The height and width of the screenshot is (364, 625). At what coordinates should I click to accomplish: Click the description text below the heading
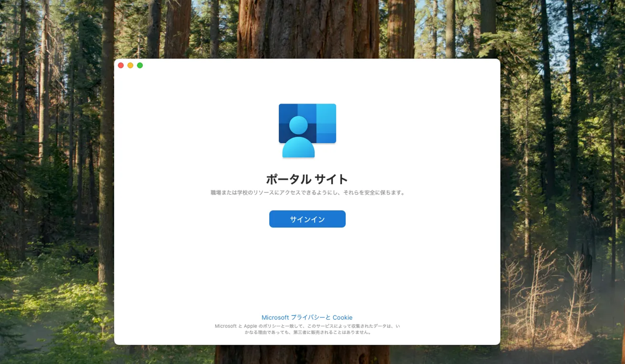click(307, 193)
